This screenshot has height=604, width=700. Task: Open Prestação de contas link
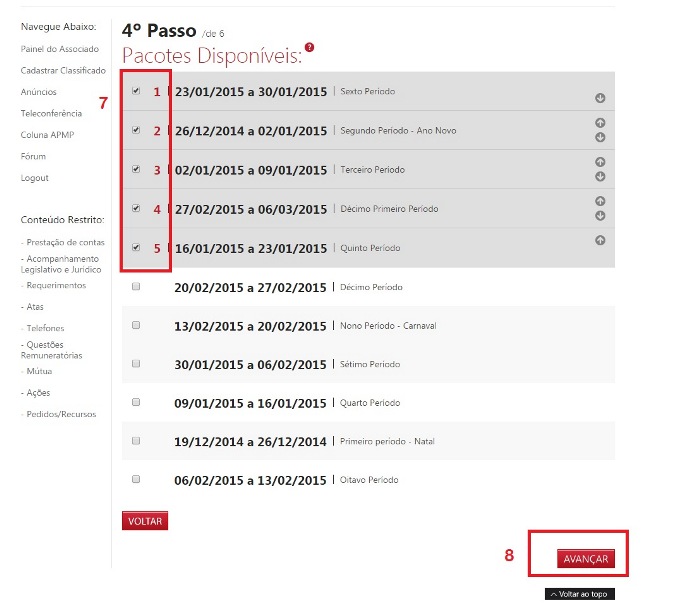click(62, 242)
